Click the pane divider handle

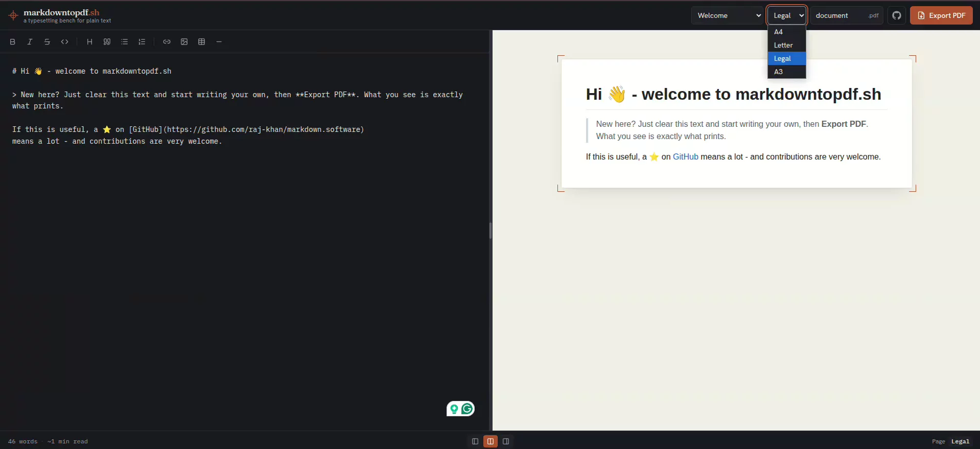click(x=491, y=231)
